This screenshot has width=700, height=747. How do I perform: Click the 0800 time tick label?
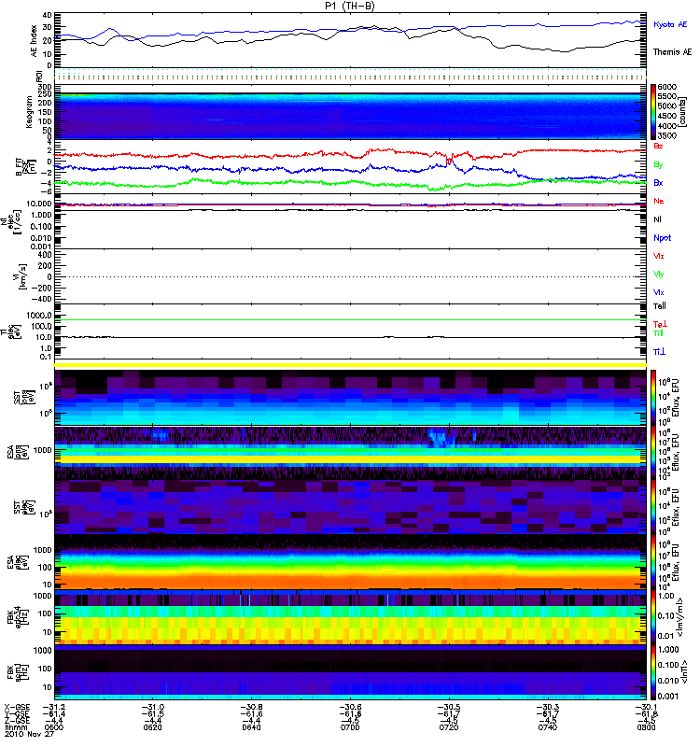tap(646, 727)
